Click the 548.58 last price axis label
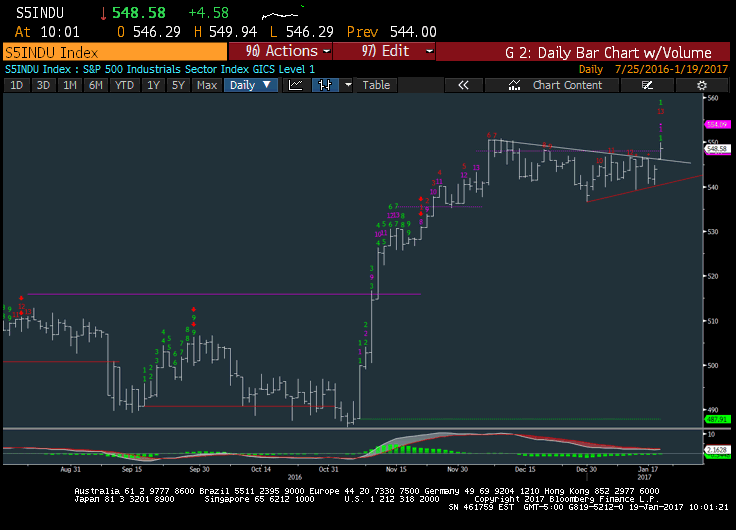 [717, 149]
